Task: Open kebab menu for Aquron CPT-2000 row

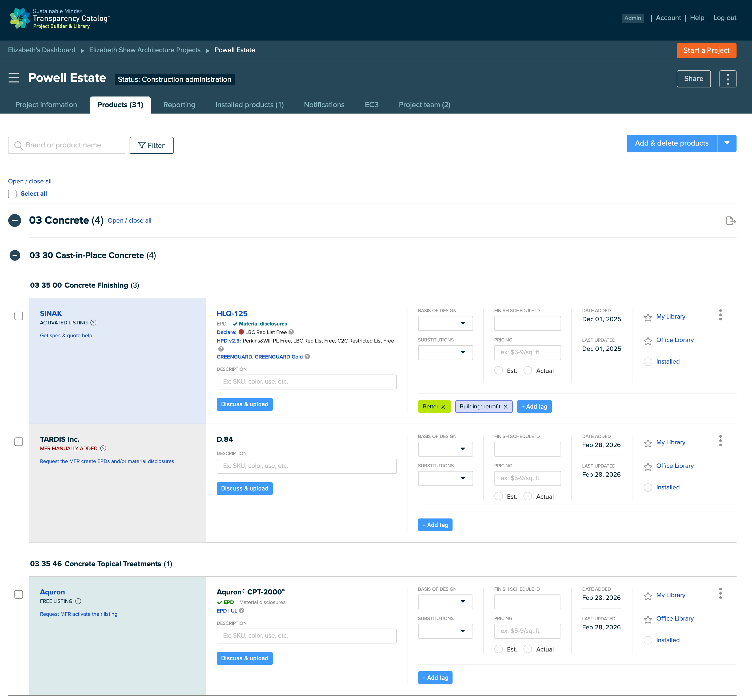Action: point(720,593)
